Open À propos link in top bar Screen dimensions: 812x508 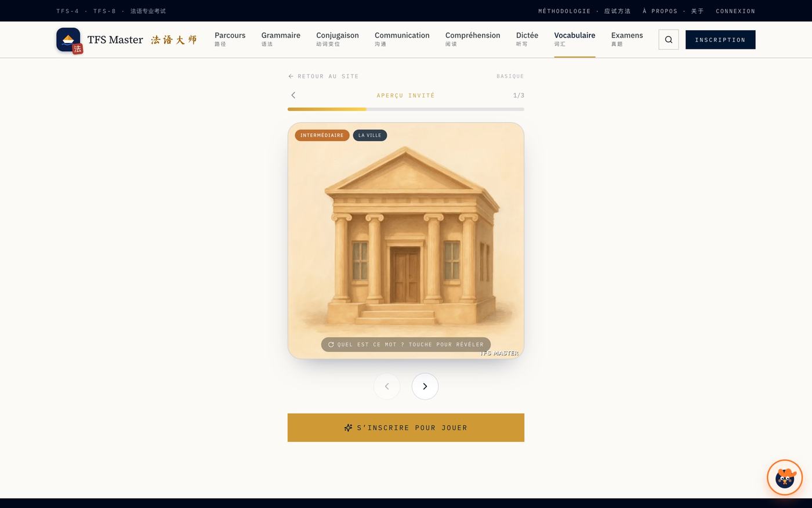click(x=673, y=11)
